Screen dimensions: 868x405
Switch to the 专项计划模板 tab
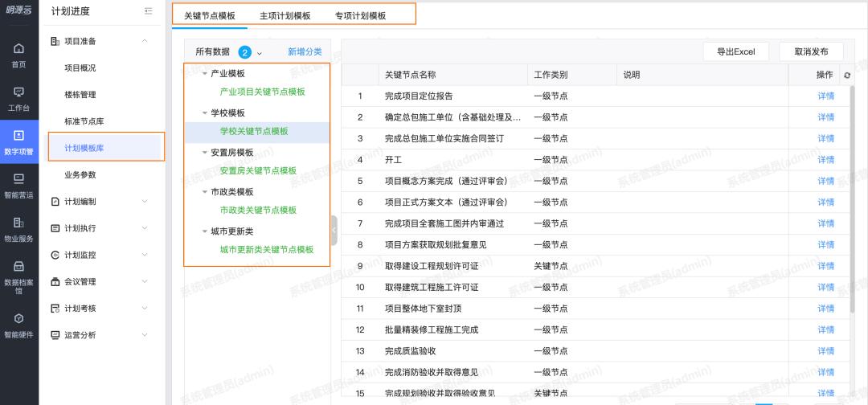click(x=360, y=15)
